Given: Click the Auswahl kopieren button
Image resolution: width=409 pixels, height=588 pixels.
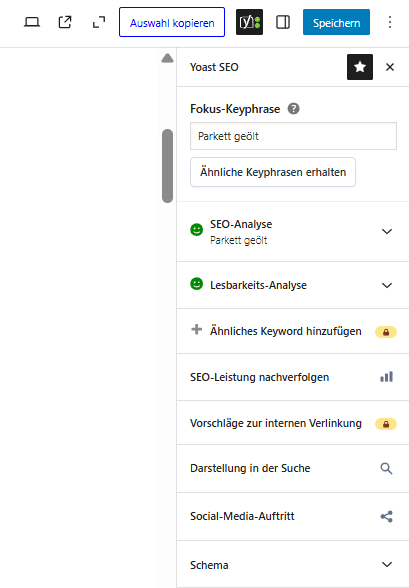Looking at the screenshot, I should click(x=172, y=22).
